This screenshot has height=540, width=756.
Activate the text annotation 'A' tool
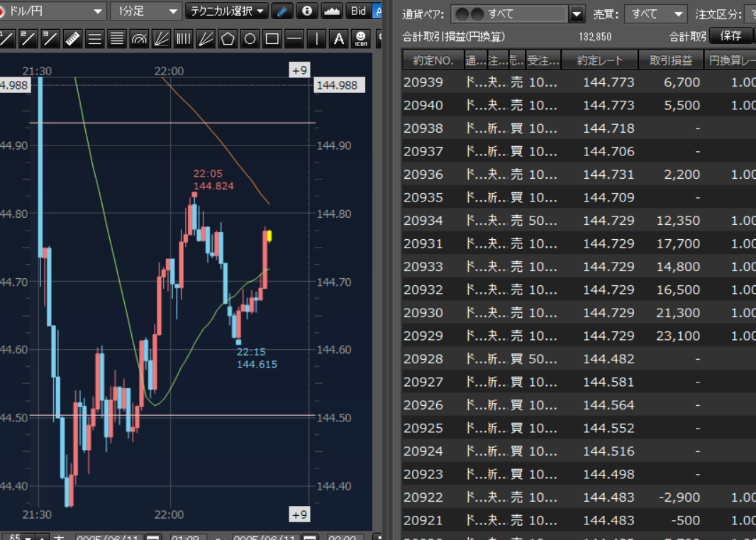339,39
